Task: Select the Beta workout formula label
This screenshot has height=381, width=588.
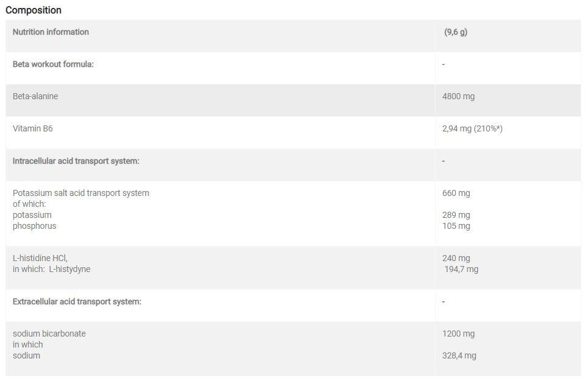Action: (53, 65)
